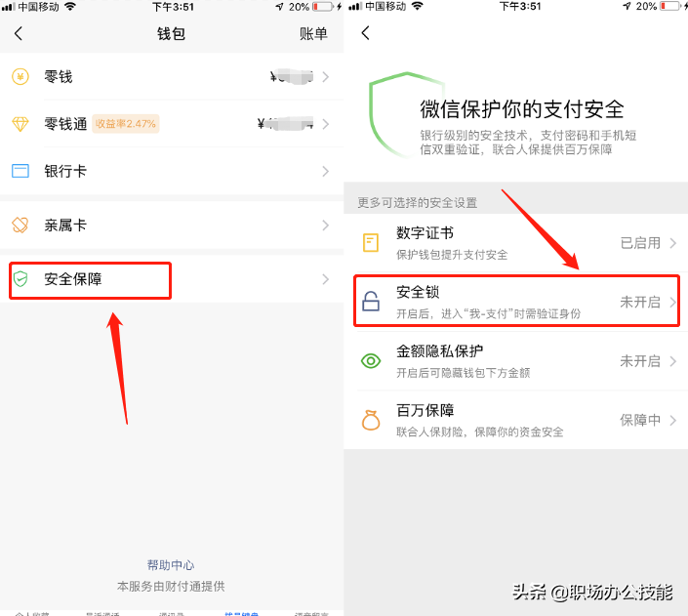Expand the 数字证书 row chevron
Viewport: 688px width, 616px height.
coord(673,243)
